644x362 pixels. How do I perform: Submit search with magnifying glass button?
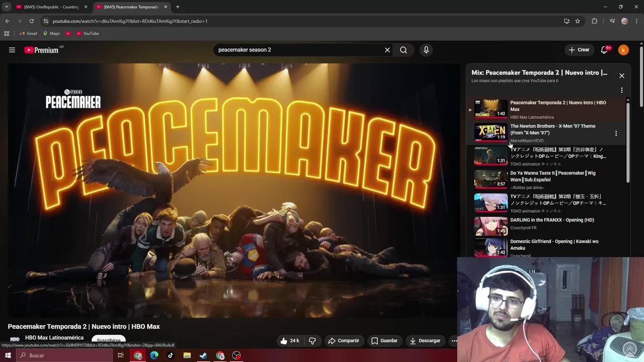click(404, 50)
